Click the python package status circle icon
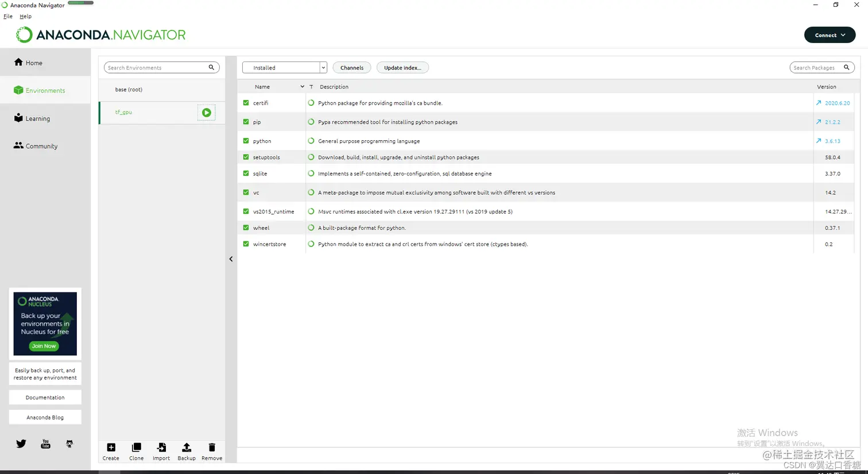Image resolution: width=868 pixels, height=474 pixels. point(311,141)
